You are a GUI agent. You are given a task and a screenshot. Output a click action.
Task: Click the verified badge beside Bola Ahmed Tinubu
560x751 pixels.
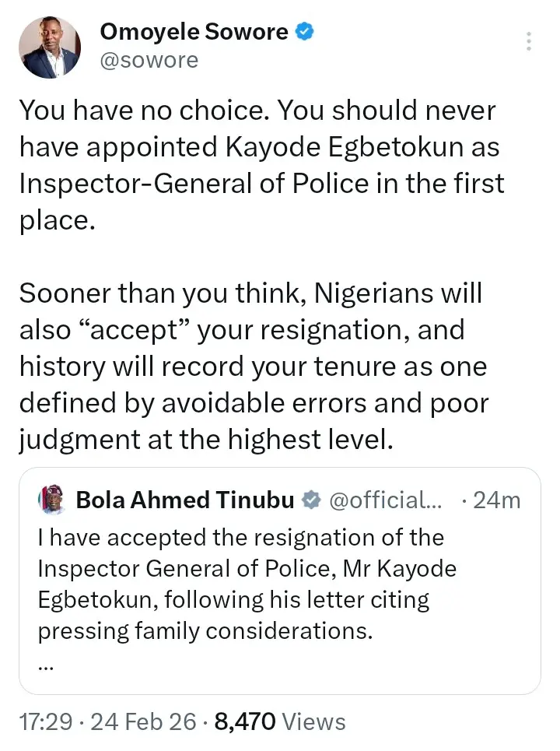click(x=310, y=500)
